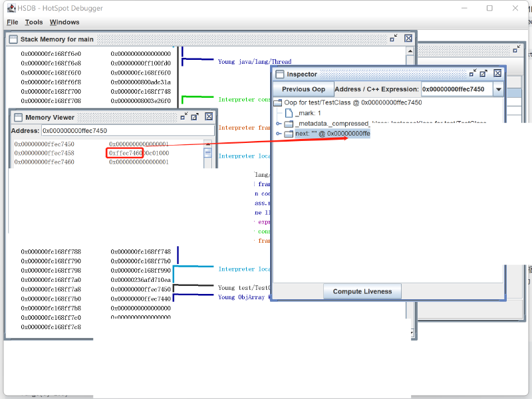Viewport: 532px width, 399px height.
Task: Maximize the Inspector window
Action: click(x=484, y=74)
